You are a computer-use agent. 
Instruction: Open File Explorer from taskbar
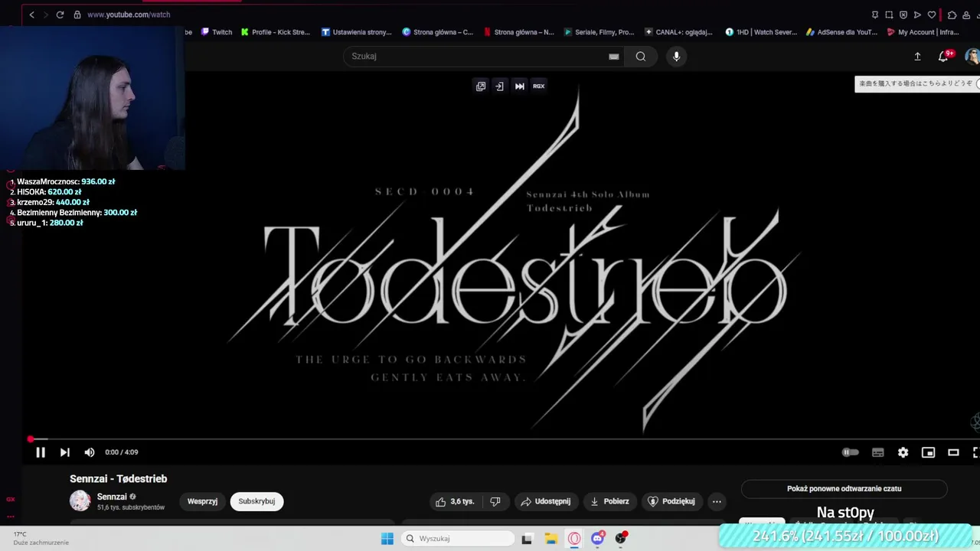click(550, 539)
